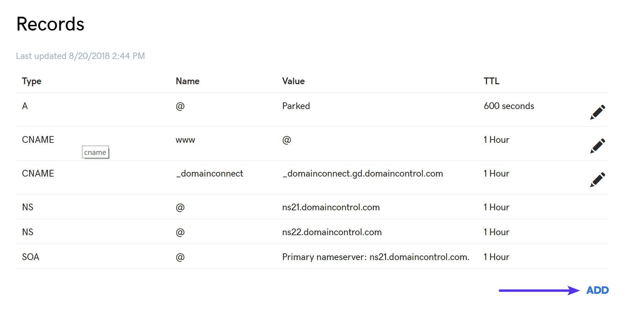Click the _domainconnect.gd.domaincontrol.com value
The image size is (644, 324).
click(x=363, y=174)
